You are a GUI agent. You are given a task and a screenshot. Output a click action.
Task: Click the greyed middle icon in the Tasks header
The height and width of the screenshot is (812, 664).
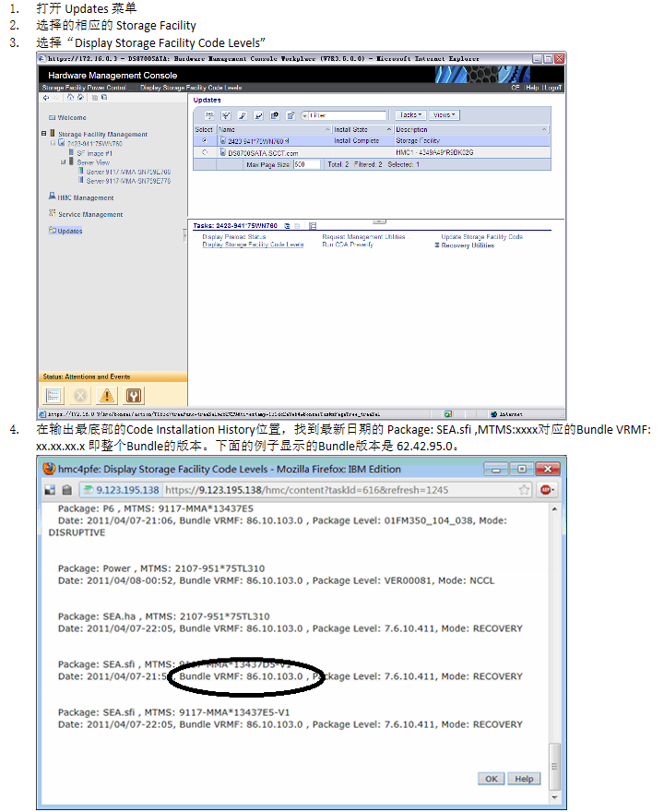(297, 226)
